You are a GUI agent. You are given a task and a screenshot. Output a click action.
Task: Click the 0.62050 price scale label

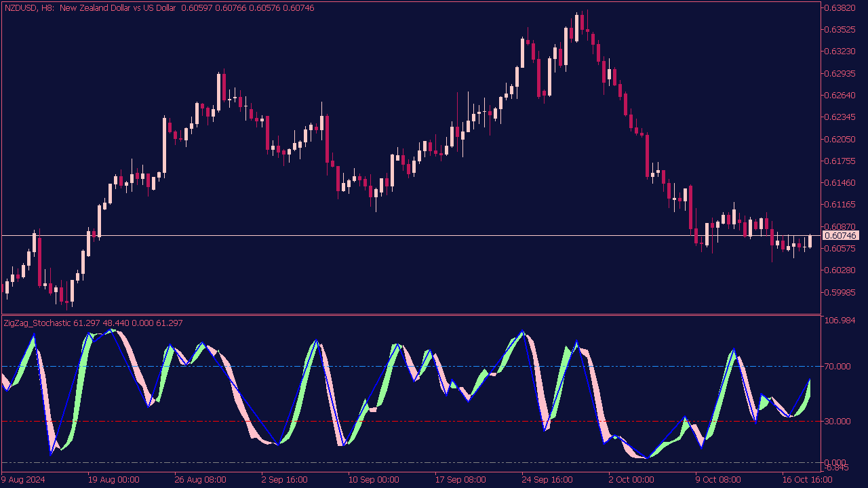[x=840, y=139]
